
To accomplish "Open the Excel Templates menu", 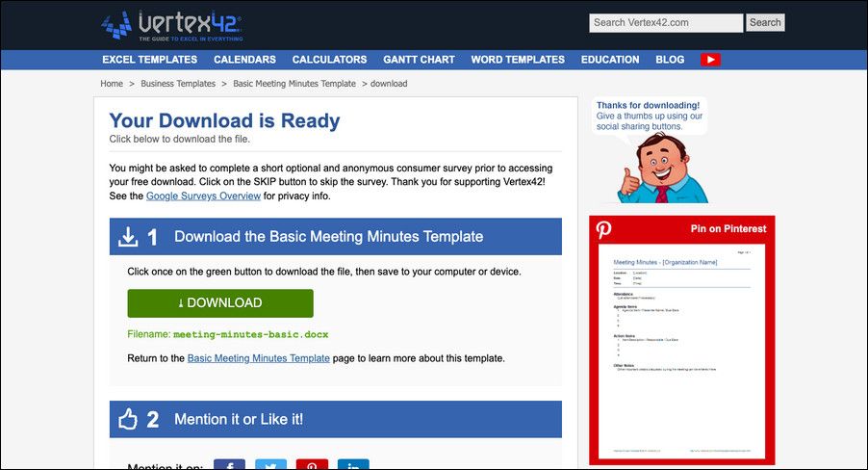I will [149, 60].
